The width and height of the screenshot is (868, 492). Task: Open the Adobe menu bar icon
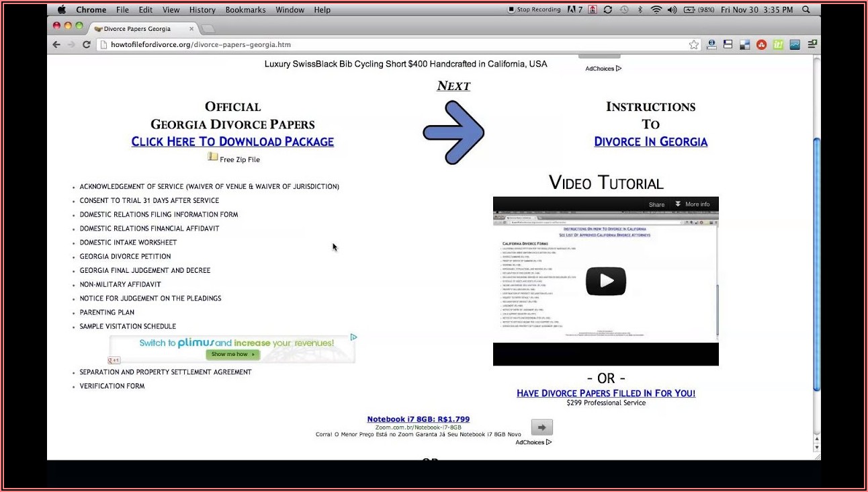pyautogui.click(x=575, y=9)
